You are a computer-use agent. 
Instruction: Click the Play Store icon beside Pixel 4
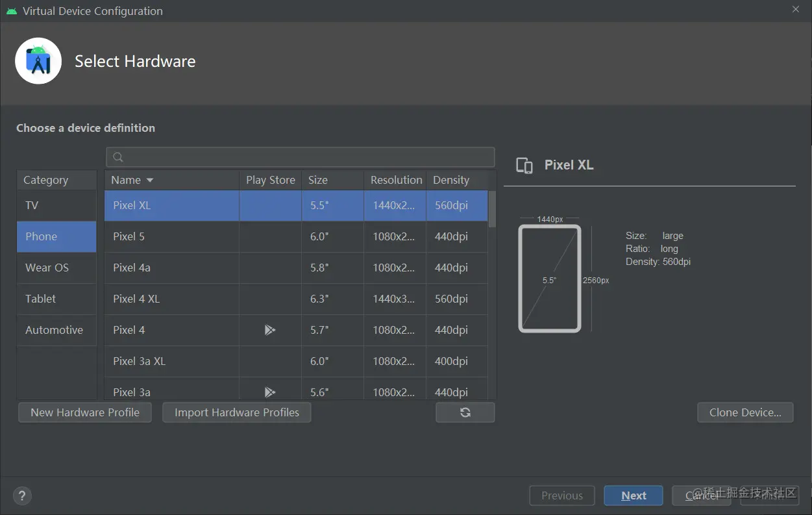(x=271, y=330)
